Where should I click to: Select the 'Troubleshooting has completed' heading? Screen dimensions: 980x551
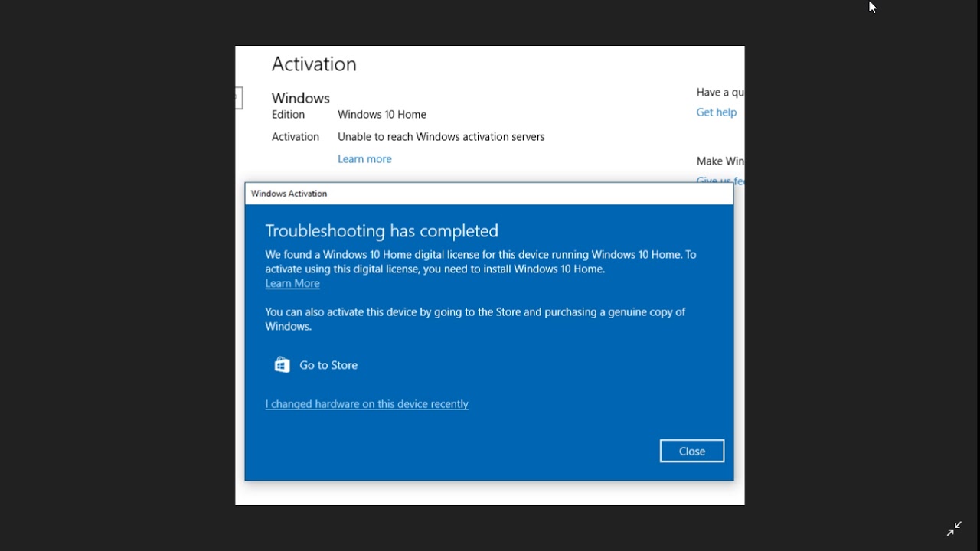click(x=381, y=230)
